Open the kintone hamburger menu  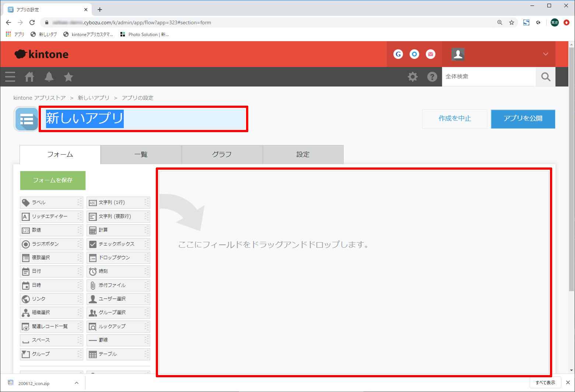click(x=10, y=77)
